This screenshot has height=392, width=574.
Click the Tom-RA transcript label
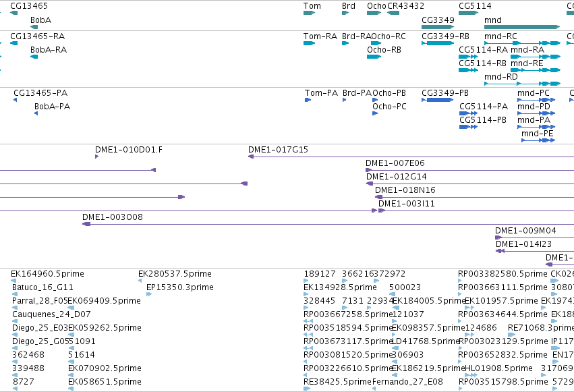click(320, 36)
